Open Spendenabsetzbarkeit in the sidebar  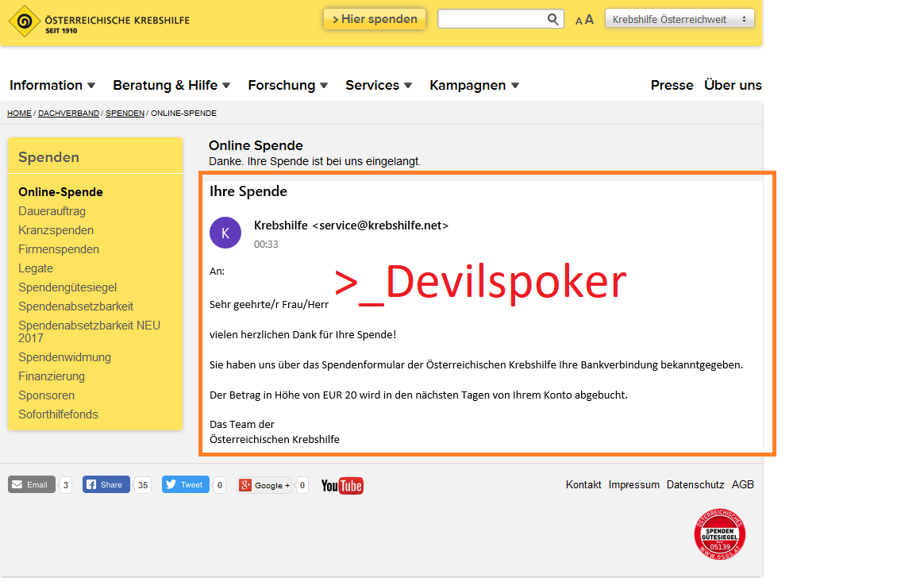tap(75, 306)
